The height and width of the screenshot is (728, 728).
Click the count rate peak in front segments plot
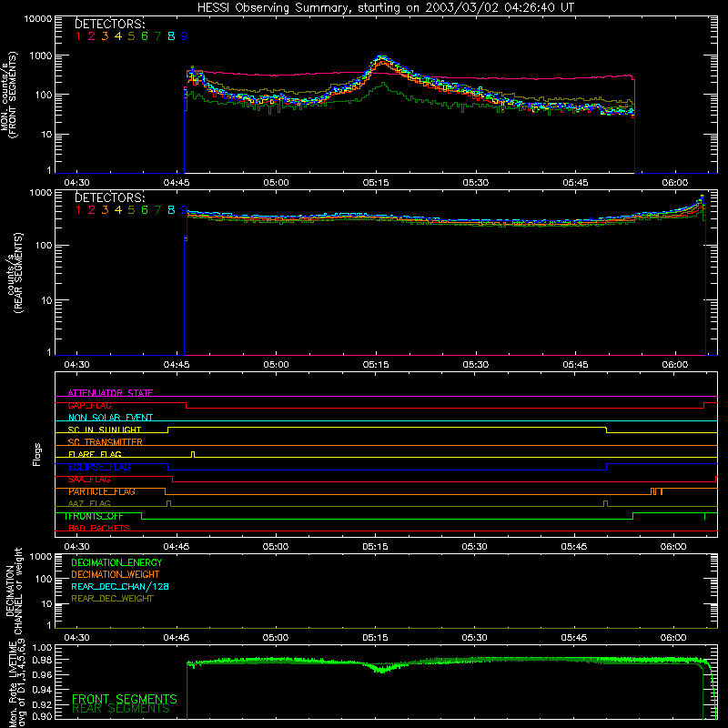[381, 57]
